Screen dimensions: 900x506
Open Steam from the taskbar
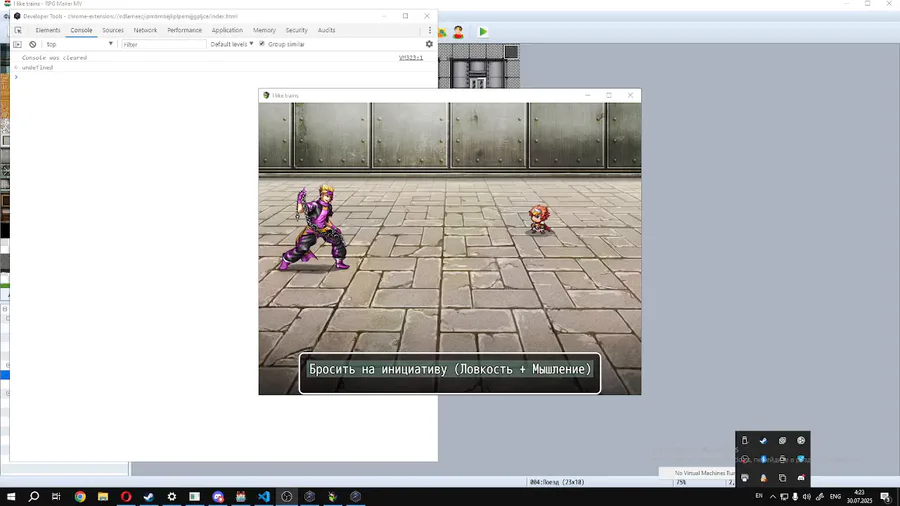point(149,496)
